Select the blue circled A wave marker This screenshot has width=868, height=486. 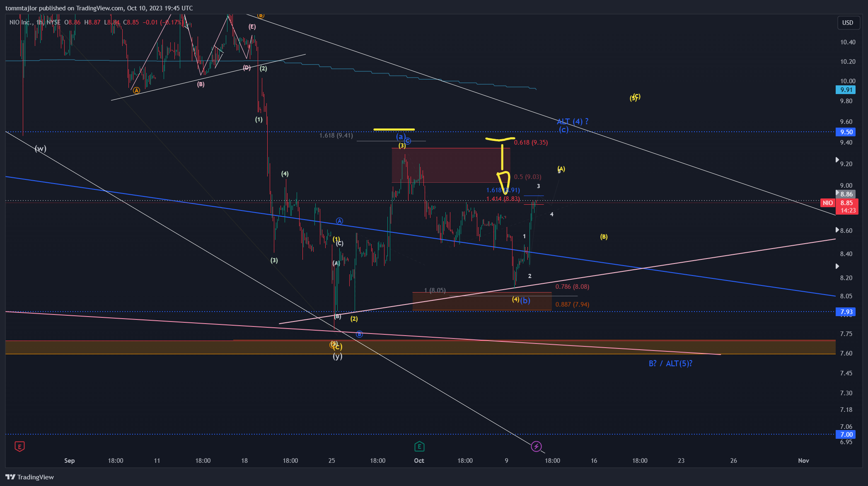pos(339,221)
